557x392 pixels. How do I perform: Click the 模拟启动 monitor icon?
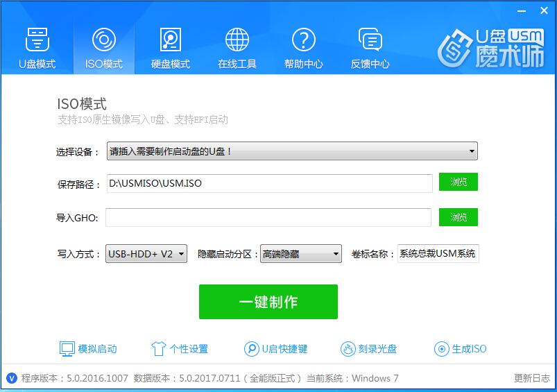(67, 348)
